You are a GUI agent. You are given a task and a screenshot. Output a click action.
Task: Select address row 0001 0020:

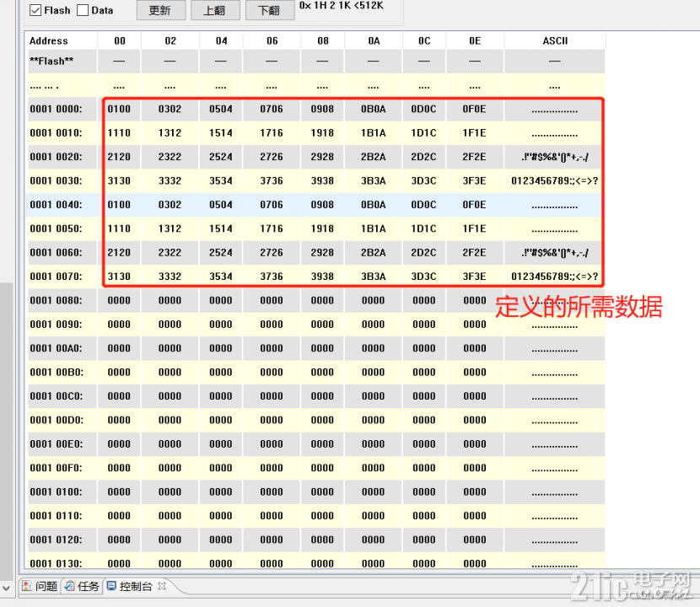click(56, 157)
